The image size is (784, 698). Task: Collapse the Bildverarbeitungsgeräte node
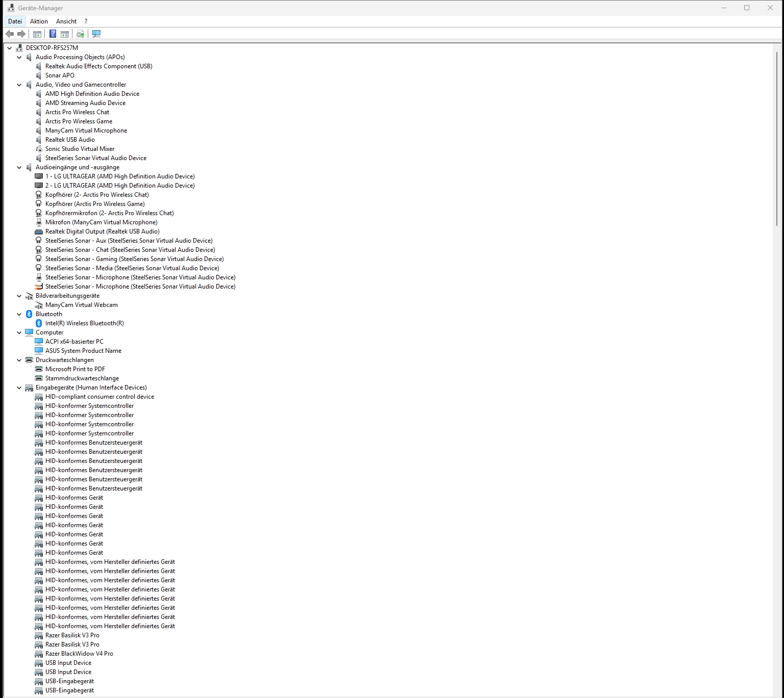tap(19, 296)
